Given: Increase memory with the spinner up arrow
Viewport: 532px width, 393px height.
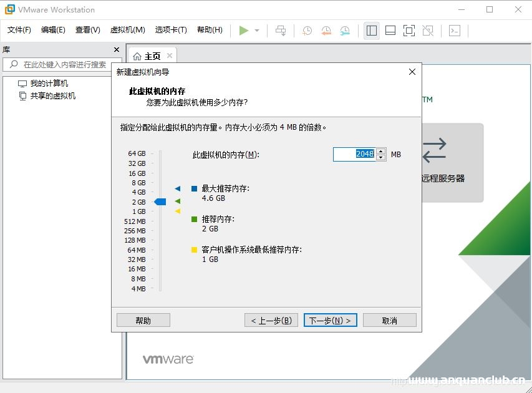Looking at the screenshot, I should pos(380,152).
